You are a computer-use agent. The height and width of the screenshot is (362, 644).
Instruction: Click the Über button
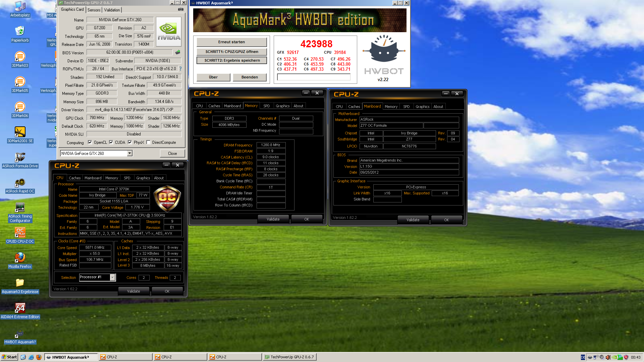pyautogui.click(x=213, y=77)
